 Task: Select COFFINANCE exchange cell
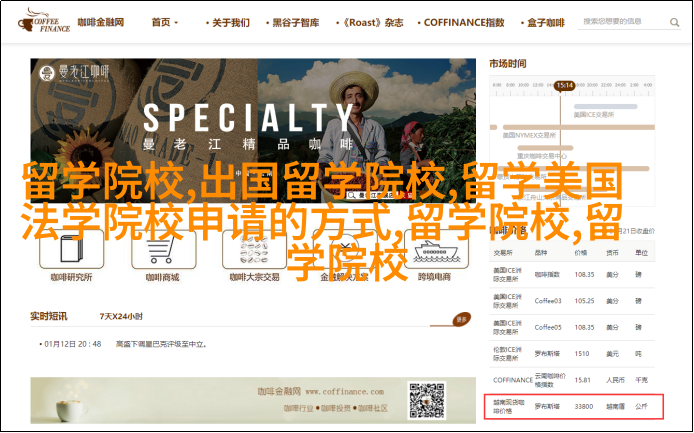(513, 380)
